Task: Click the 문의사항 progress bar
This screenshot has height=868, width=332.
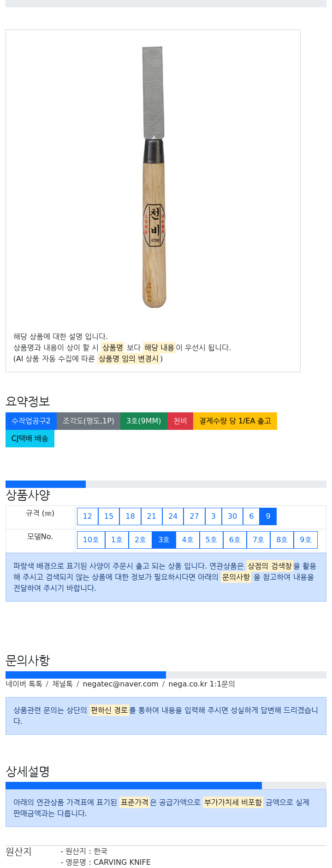Action: [x=166, y=675]
